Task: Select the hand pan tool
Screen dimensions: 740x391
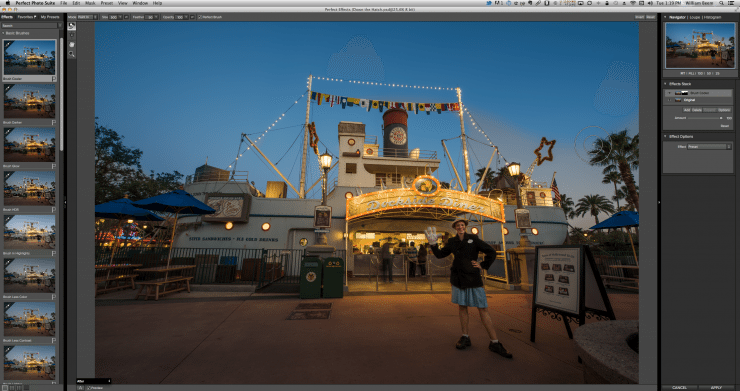Action: (72, 45)
